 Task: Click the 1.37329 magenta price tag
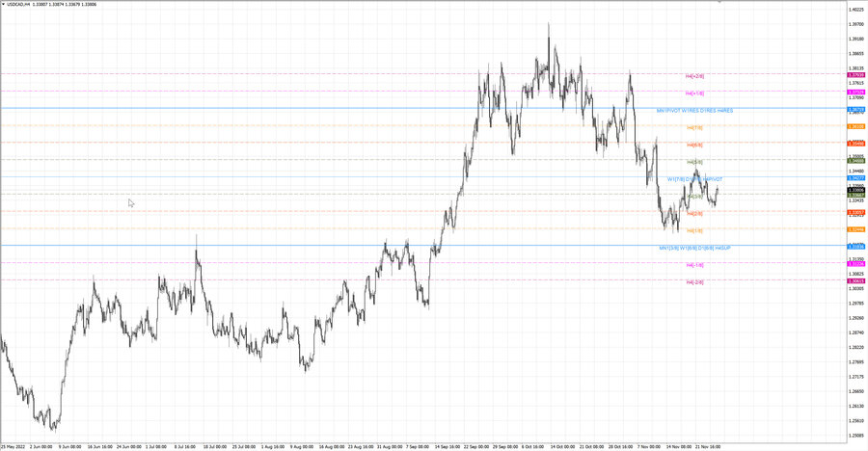(855, 92)
